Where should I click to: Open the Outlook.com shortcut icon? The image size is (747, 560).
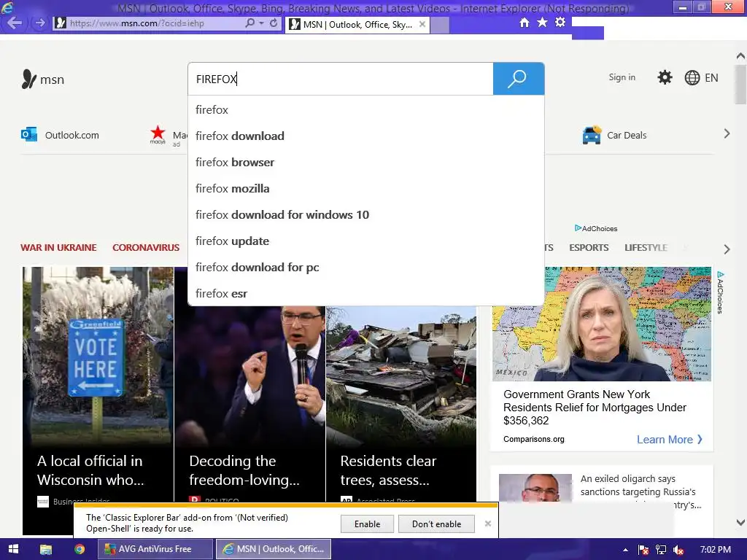click(29, 135)
